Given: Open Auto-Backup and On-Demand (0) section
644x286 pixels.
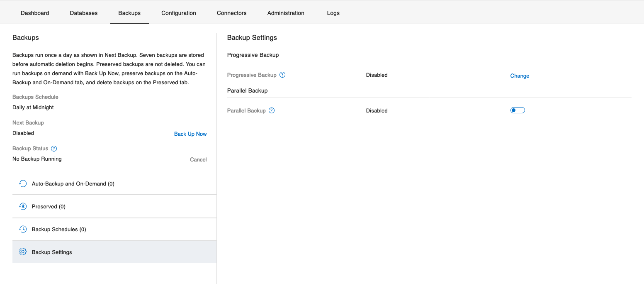Looking at the screenshot, I should pyautogui.click(x=114, y=183).
